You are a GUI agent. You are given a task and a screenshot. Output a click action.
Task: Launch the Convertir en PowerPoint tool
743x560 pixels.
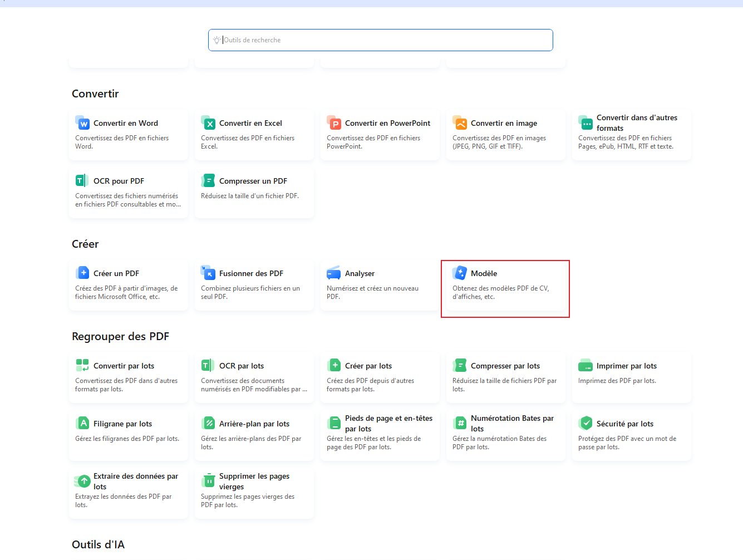(387, 123)
